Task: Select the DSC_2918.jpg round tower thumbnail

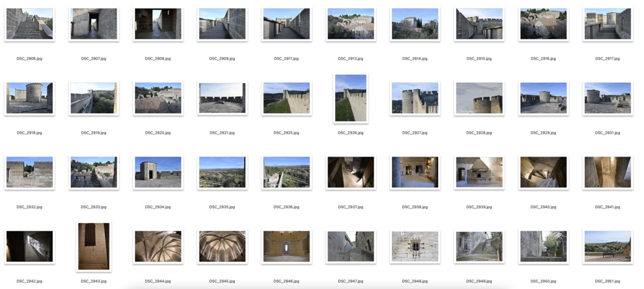Action: 30,98
